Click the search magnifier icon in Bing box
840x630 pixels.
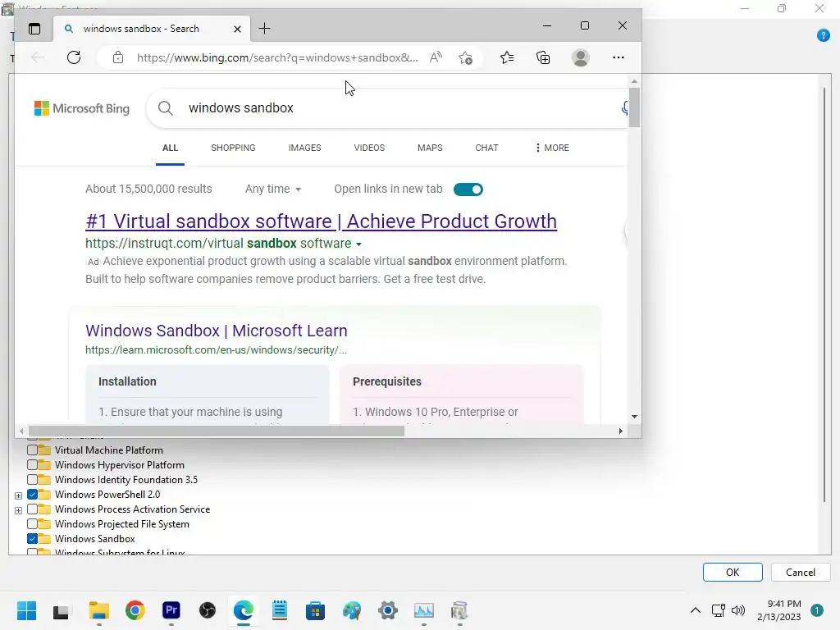[166, 108]
